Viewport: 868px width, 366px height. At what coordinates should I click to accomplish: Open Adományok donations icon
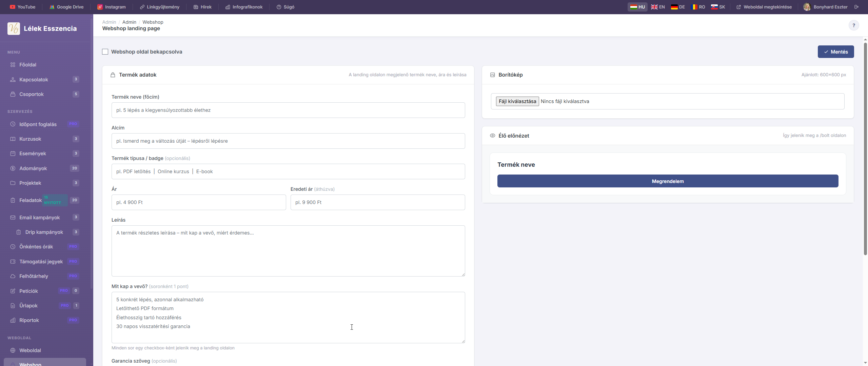click(13, 168)
